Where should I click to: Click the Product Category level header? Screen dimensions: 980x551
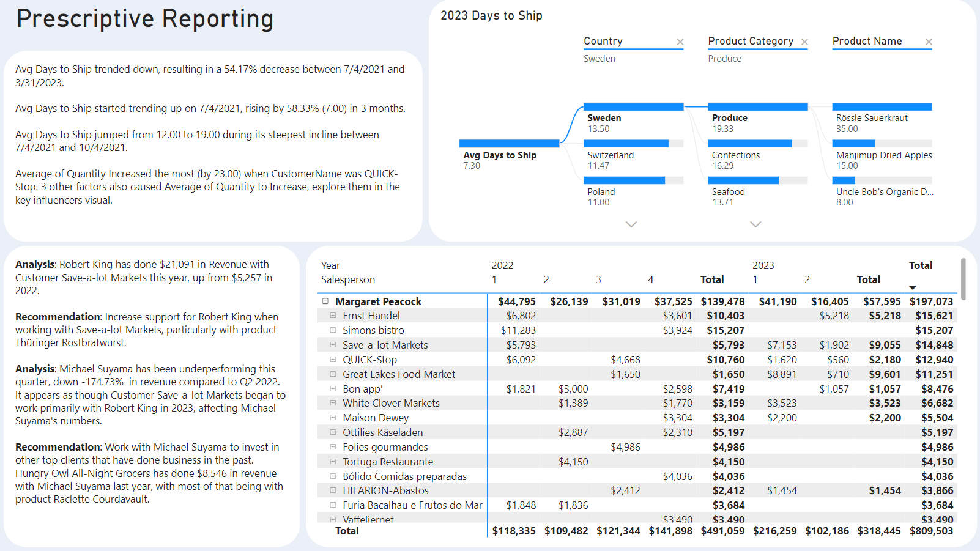point(751,41)
